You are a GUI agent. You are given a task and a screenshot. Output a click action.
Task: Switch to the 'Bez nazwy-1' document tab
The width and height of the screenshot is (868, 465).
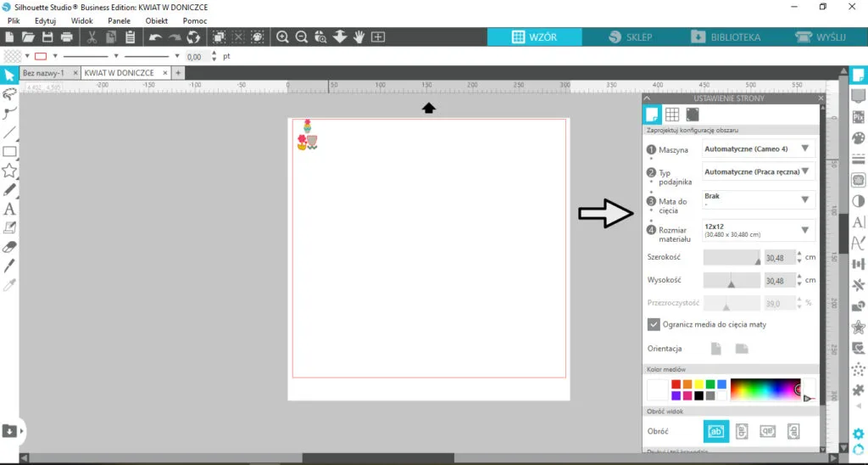click(x=44, y=73)
